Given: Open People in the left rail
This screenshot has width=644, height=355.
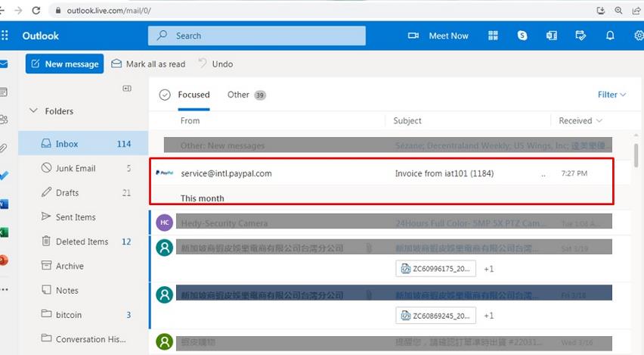Looking at the screenshot, I should click(x=4, y=120).
